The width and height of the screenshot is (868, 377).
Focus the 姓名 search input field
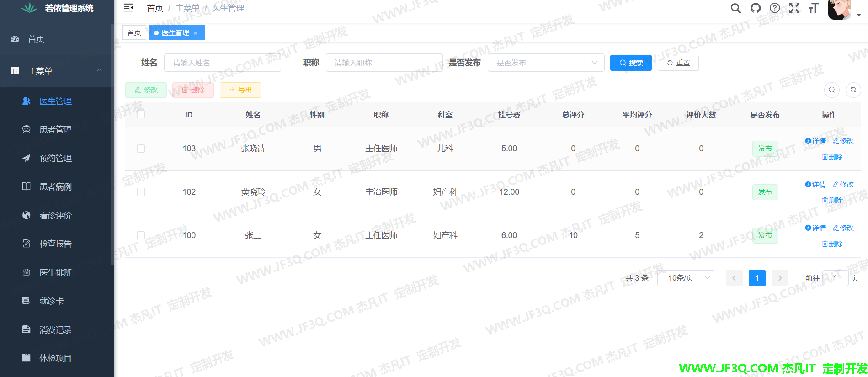tap(222, 63)
